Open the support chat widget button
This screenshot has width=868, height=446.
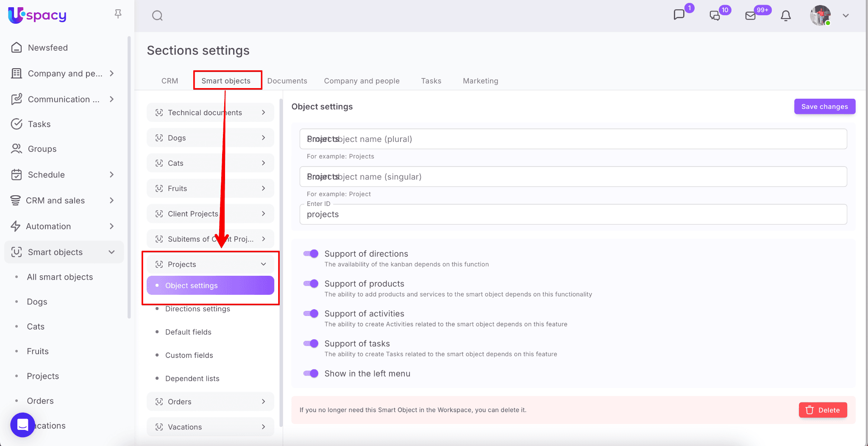coord(22,424)
